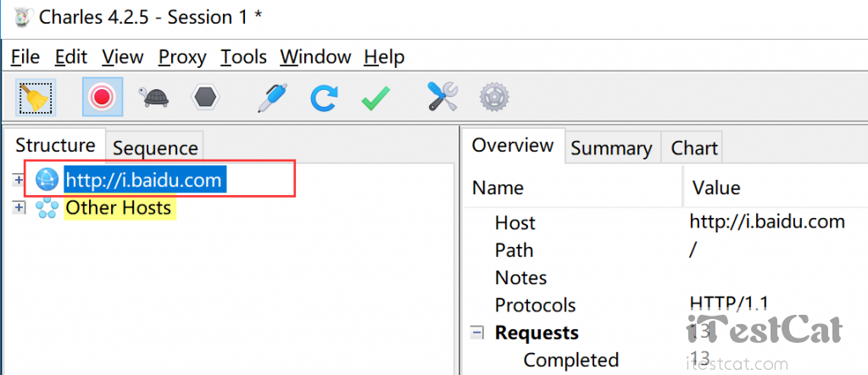Click the Host value http://i.baidu.com
The height and width of the screenshot is (375, 868).
click(767, 222)
